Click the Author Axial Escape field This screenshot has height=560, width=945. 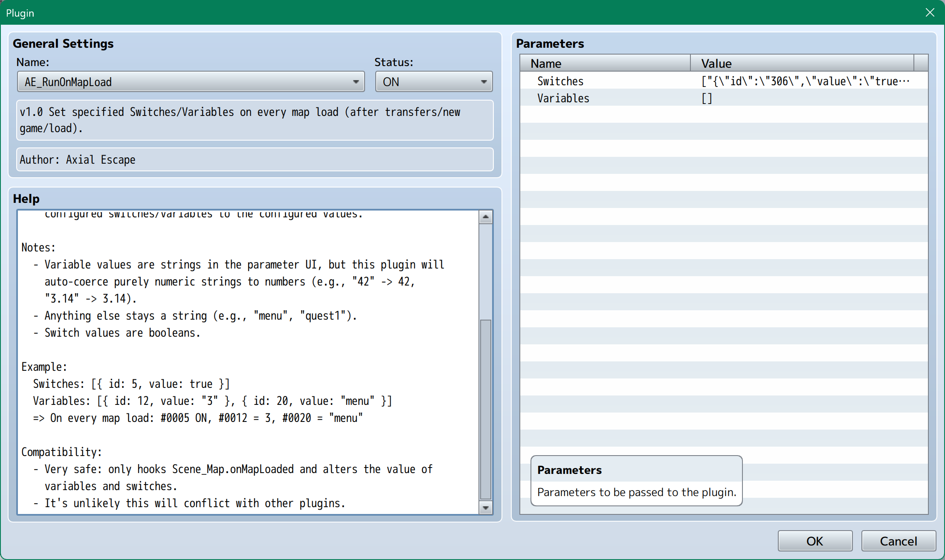click(255, 159)
